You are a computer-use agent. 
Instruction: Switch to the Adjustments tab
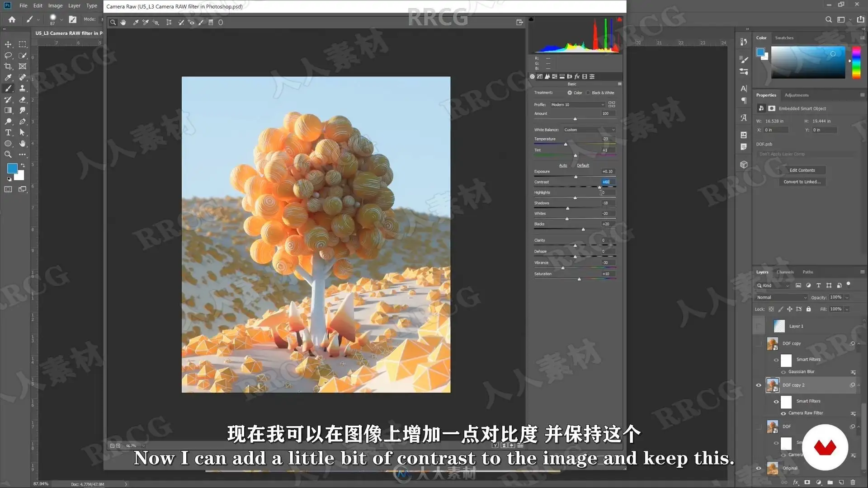click(796, 95)
